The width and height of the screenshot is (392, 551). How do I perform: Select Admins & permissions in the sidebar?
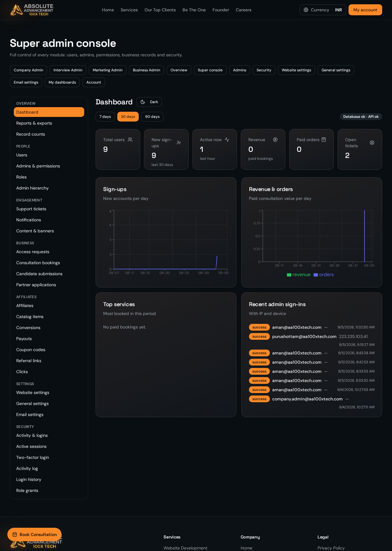pyautogui.click(x=49, y=166)
